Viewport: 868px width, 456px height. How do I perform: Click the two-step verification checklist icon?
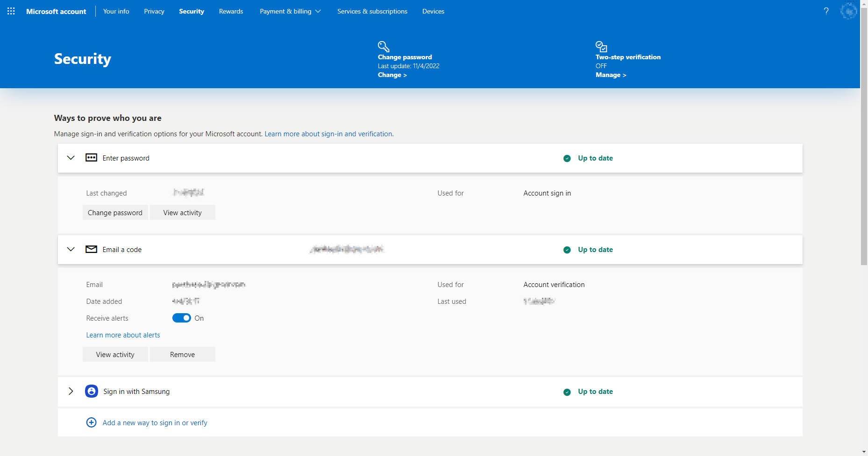pos(601,46)
